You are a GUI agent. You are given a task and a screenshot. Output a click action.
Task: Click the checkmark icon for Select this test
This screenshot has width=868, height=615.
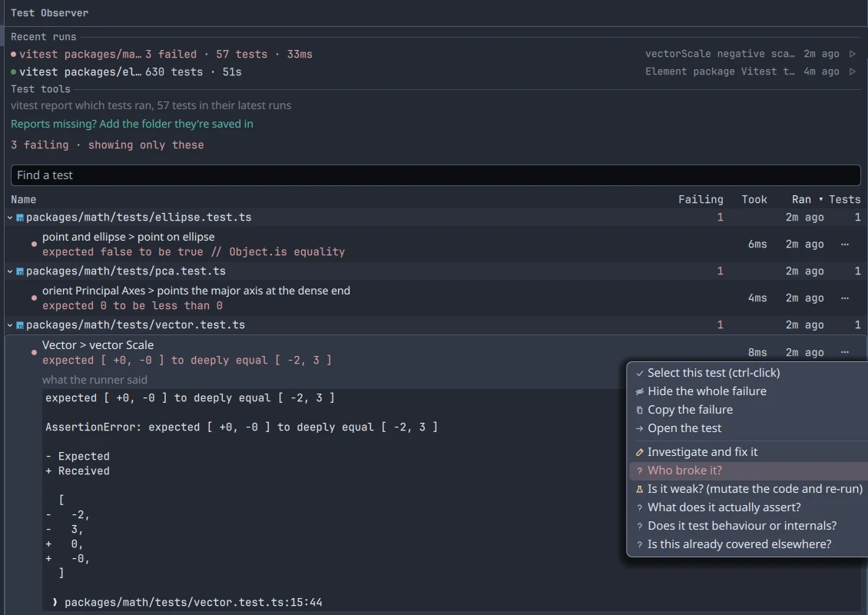(x=639, y=374)
